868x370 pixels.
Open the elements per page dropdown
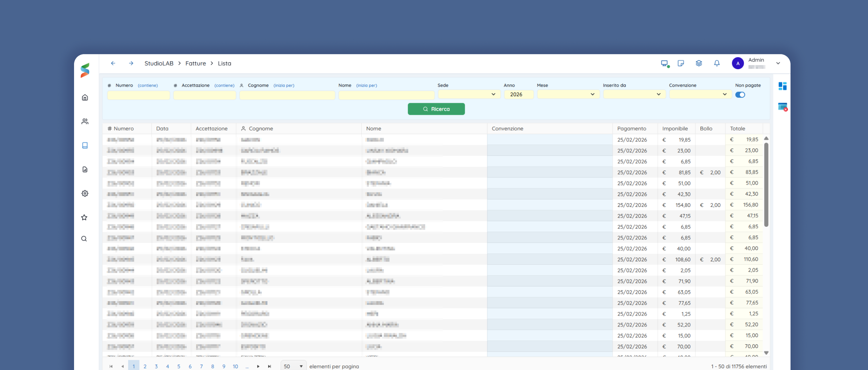pyautogui.click(x=293, y=366)
